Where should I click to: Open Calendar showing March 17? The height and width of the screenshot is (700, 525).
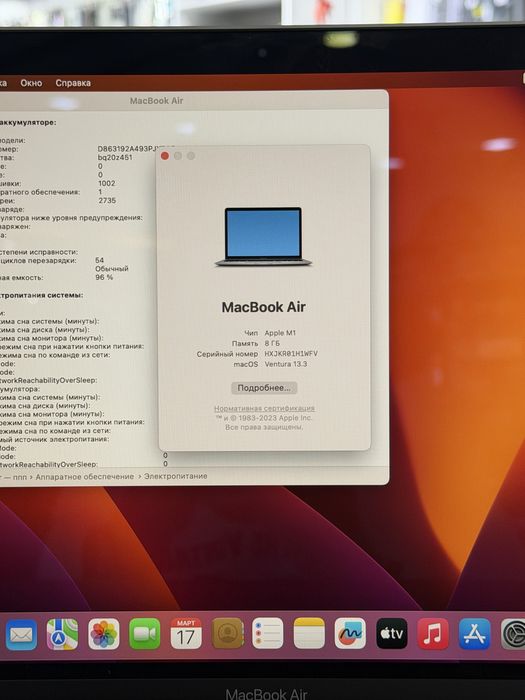[x=186, y=633]
